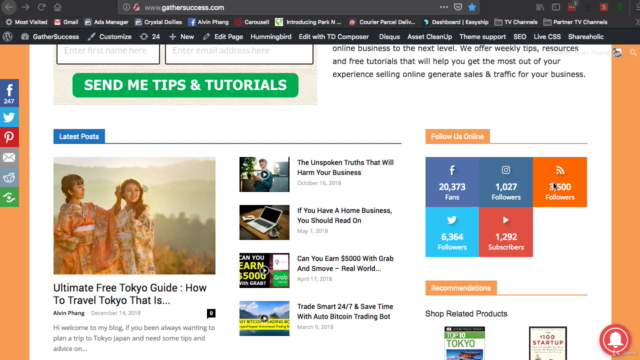This screenshot has height=360, width=640.
Task: Open YouTube 1,292 Subscribers tile
Action: click(x=506, y=232)
